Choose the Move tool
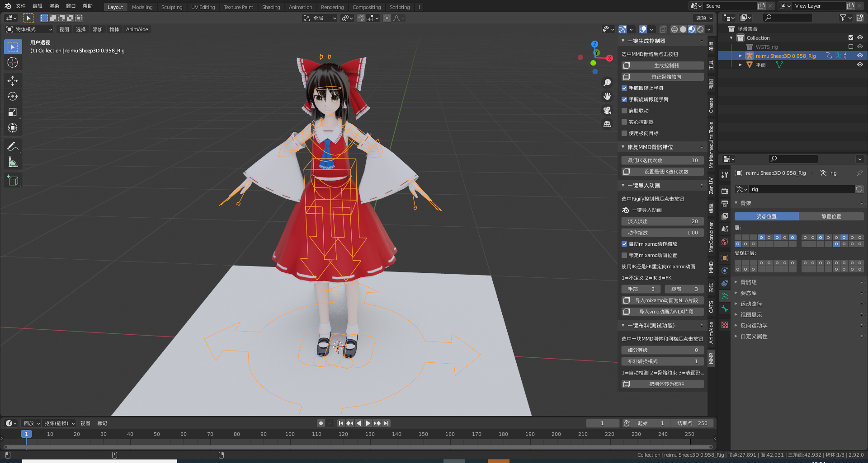The image size is (868, 463). coord(13,81)
